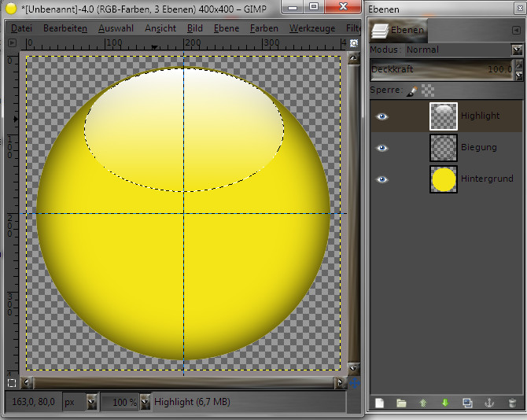Viewport: 527px width, 420px height.
Task: Hide the Highlight layer
Action: pos(382,116)
